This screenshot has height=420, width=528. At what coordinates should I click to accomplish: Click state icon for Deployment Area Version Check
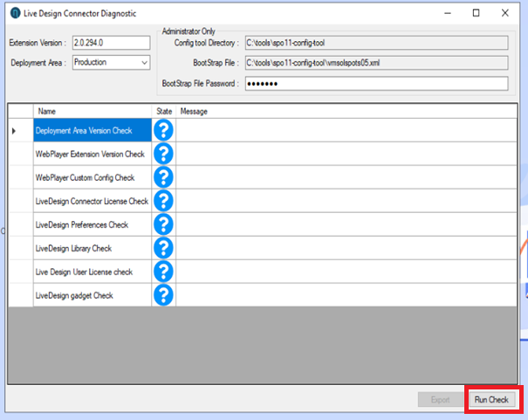pos(164,130)
